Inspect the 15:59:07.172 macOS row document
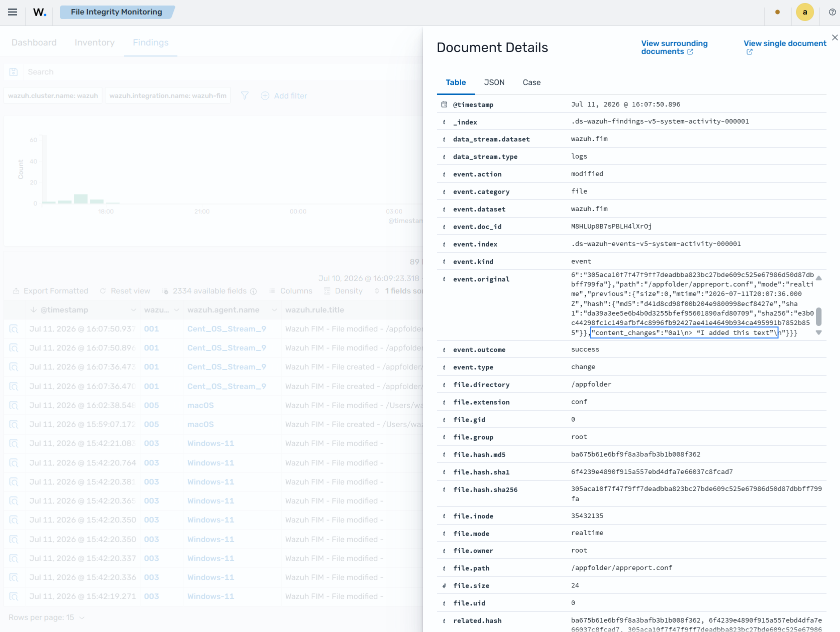 [14, 424]
